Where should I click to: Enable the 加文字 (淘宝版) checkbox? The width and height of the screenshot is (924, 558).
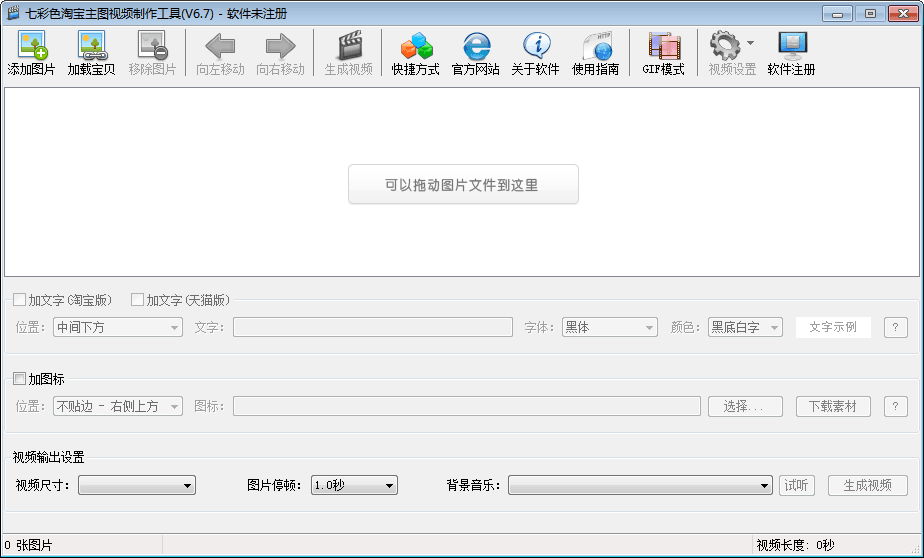(x=20, y=300)
